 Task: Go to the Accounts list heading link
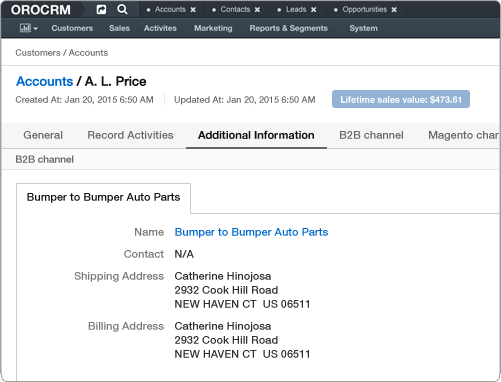coord(45,81)
